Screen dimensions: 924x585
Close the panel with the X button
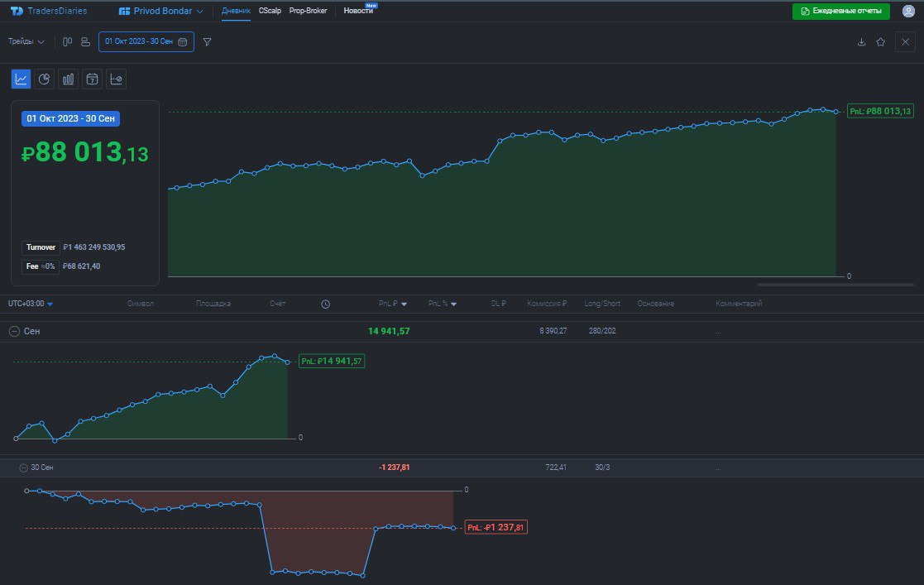[x=905, y=42]
